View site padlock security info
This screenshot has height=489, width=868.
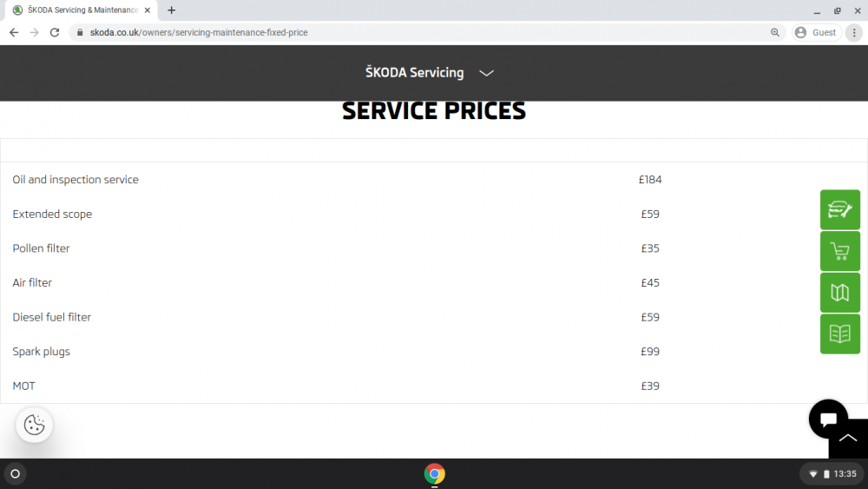pos(80,33)
